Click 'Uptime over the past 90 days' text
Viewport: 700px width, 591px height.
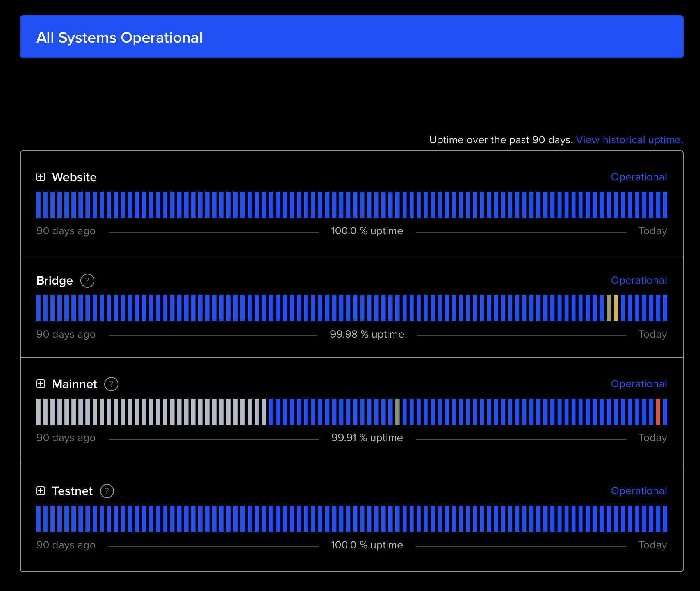point(501,140)
